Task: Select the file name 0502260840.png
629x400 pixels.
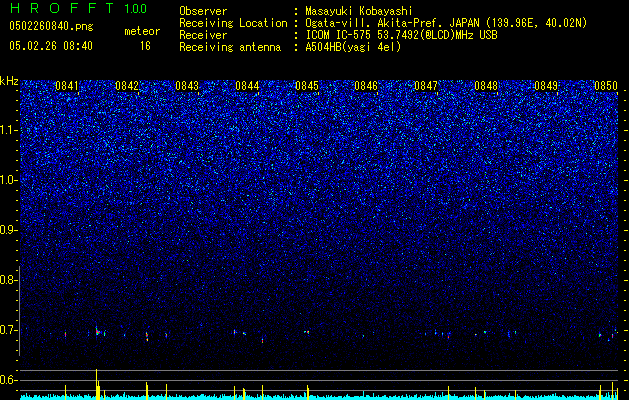Action: tap(51, 27)
